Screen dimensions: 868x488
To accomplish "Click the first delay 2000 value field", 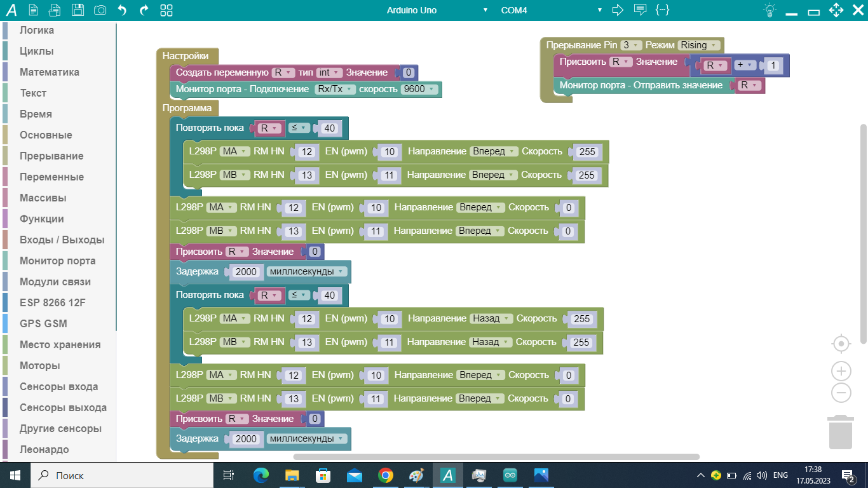I will [246, 272].
